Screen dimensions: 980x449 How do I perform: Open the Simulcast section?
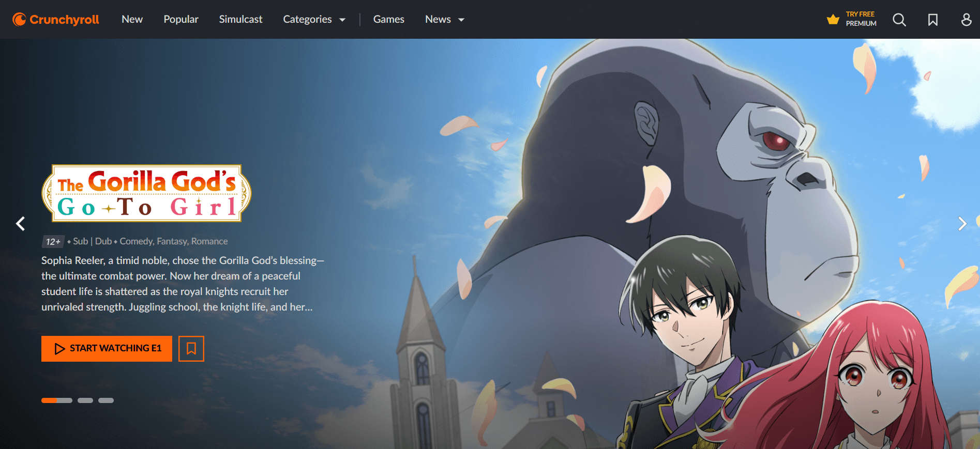(x=241, y=19)
